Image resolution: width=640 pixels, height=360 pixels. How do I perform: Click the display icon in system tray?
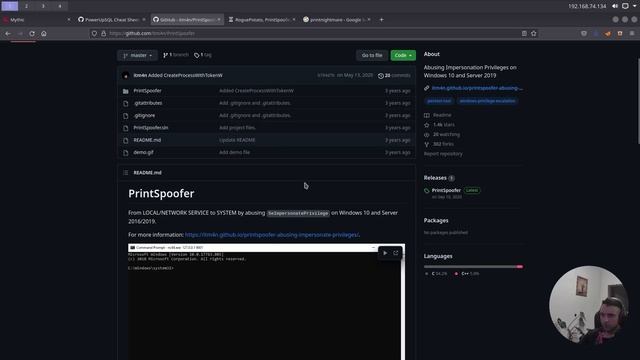[625, 6]
